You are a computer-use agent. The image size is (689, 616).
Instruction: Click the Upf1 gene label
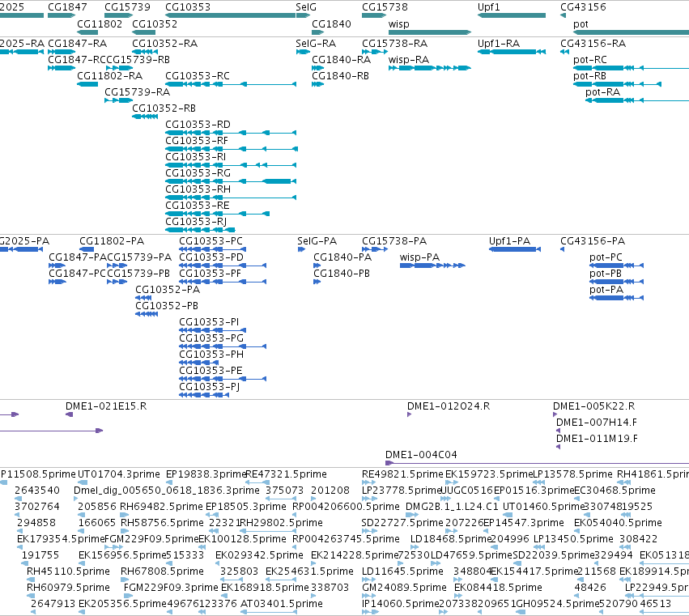point(489,7)
